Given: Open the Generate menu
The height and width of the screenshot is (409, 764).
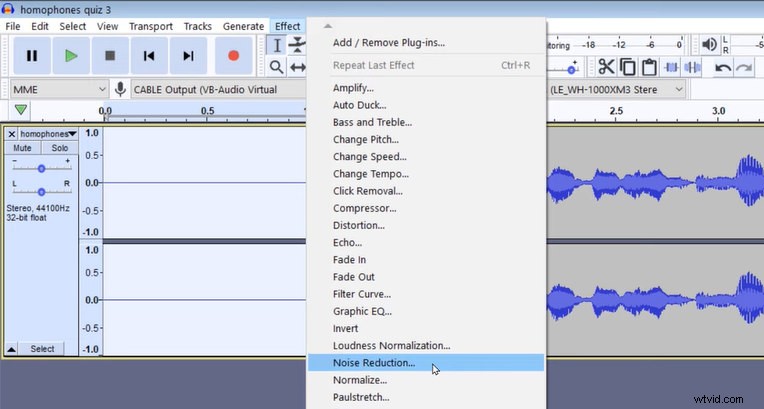Looking at the screenshot, I should tap(243, 26).
